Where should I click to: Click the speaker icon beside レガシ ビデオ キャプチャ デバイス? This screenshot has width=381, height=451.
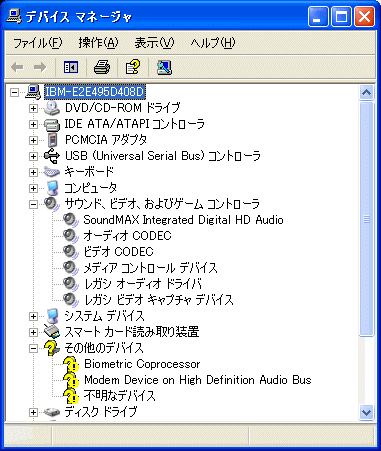tap(71, 300)
